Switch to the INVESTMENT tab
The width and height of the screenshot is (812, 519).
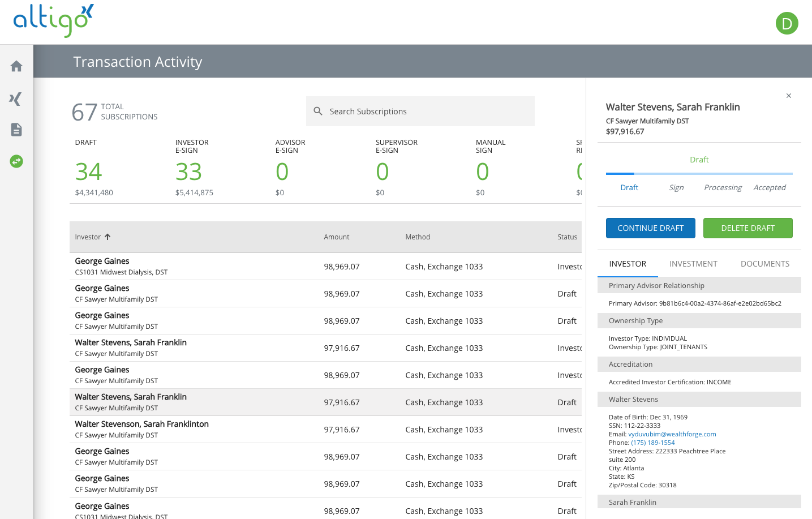tap(693, 264)
